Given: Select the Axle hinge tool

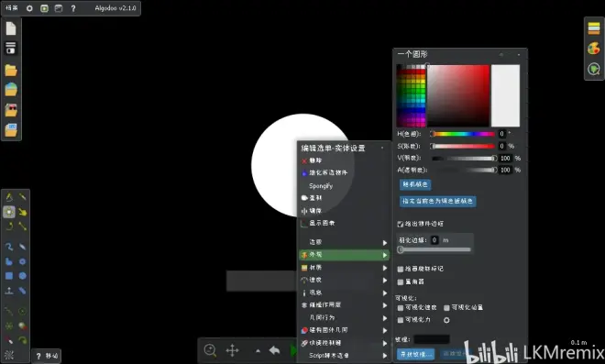Looking at the screenshot, I should point(23,311).
